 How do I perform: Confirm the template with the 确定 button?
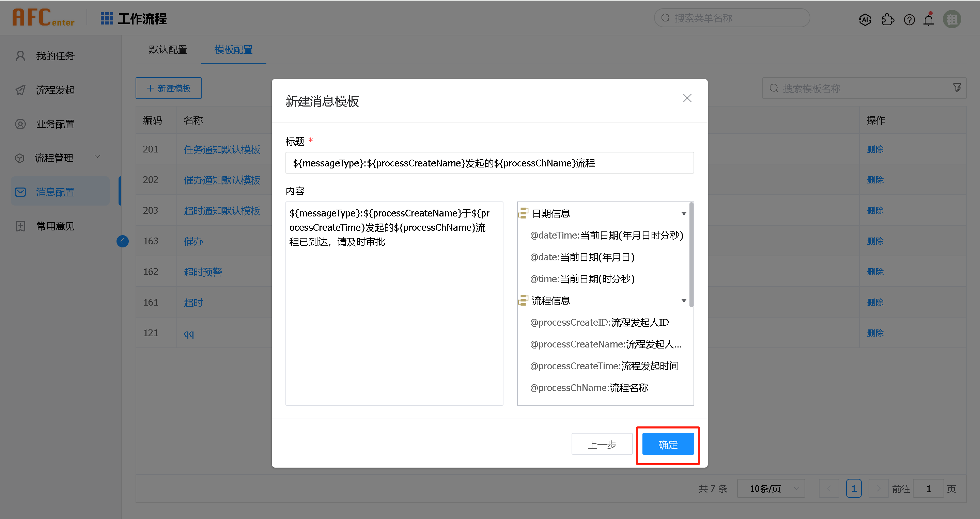point(668,444)
